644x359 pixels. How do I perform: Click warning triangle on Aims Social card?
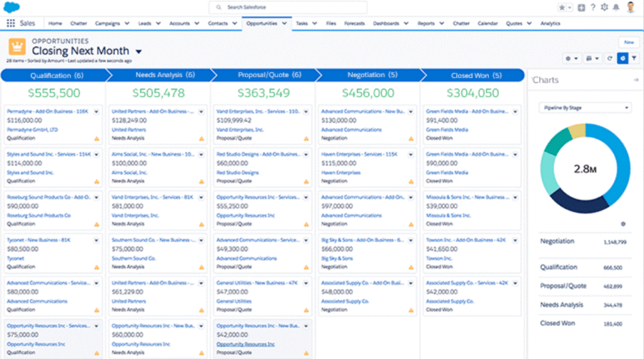tap(201, 182)
